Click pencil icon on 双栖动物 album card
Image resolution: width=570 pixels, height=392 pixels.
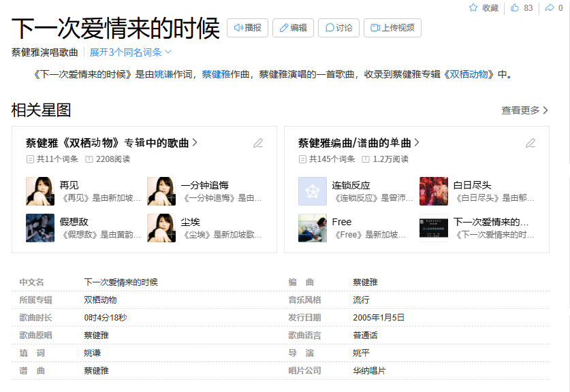[257, 143]
